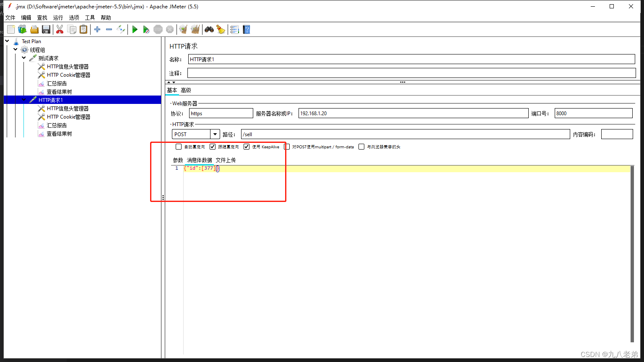This screenshot has width=644, height=362.
Task: Open the 查找 menu
Action: pos(42,18)
